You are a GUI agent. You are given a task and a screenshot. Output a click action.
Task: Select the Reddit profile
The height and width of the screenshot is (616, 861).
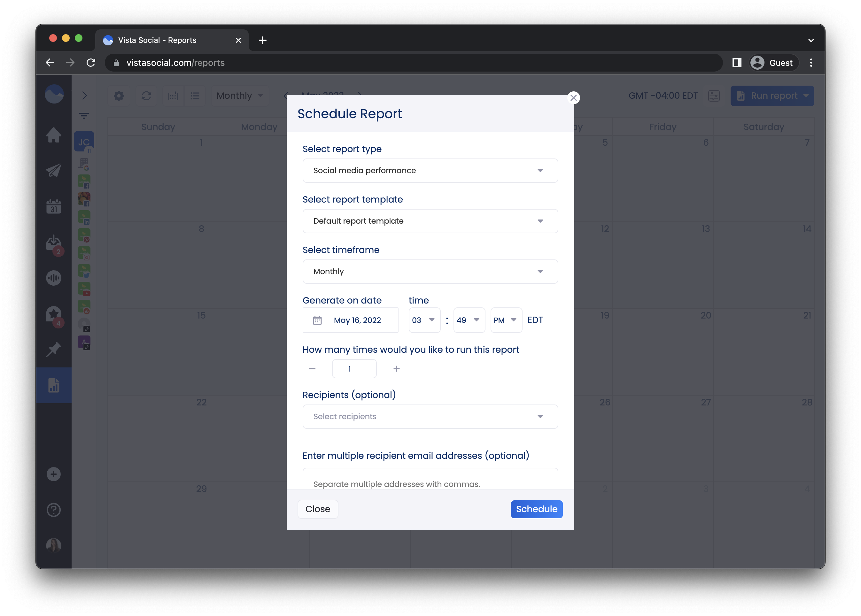(x=84, y=307)
